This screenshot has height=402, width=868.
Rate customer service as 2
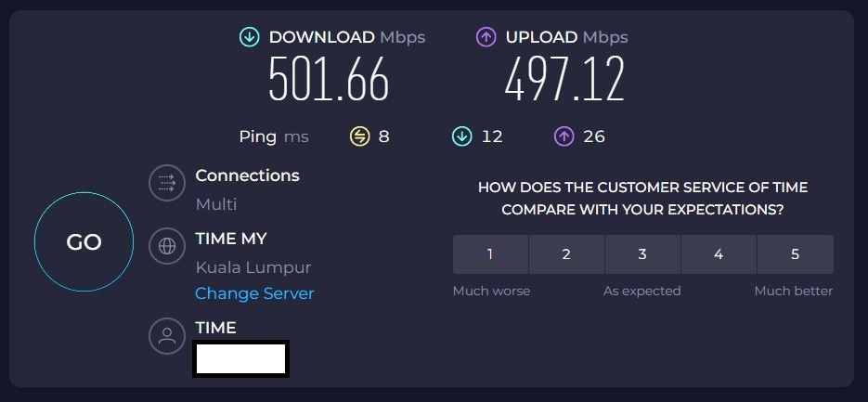(x=566, y=254)
